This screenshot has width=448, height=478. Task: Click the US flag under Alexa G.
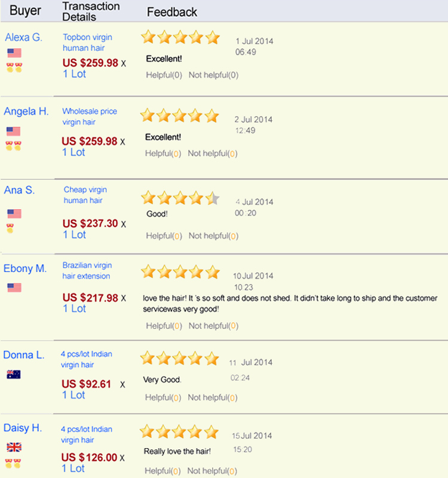click(14, 53)
